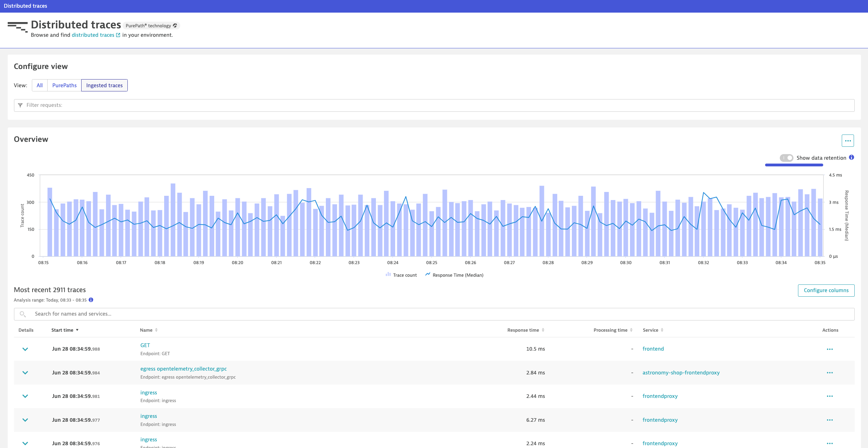868x448 pixels.
Task: Click the 08:28 chart axis label
Action: [548, 263]
